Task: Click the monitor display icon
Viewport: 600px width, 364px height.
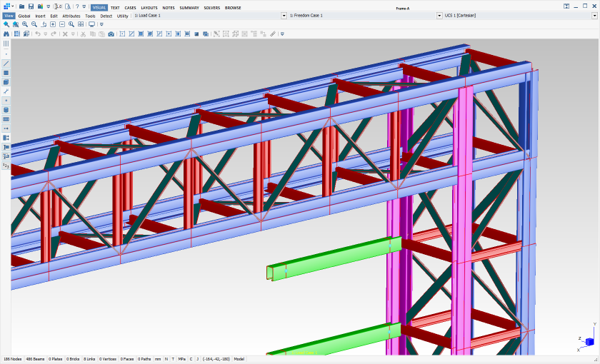Action: click(x=91, y=24)
